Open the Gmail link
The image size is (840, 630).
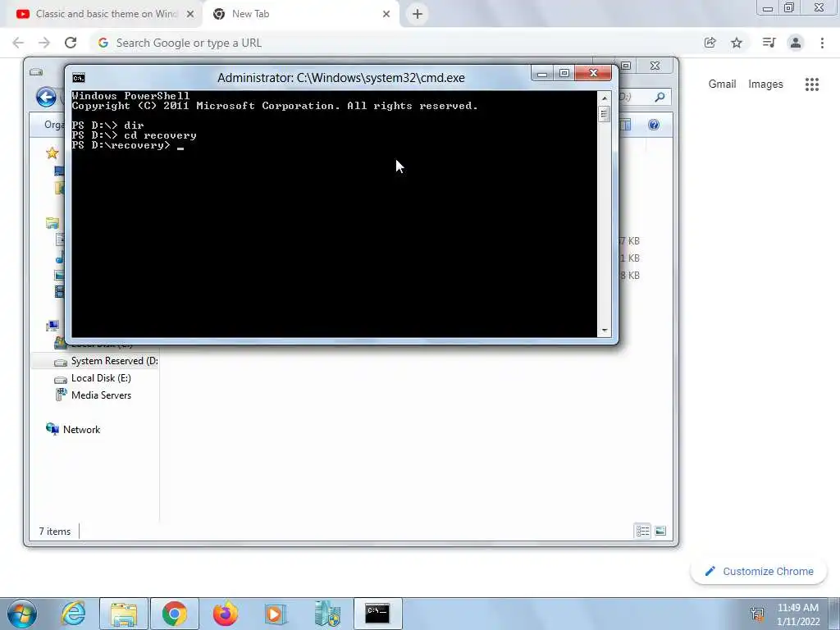[x=722, y=84]
